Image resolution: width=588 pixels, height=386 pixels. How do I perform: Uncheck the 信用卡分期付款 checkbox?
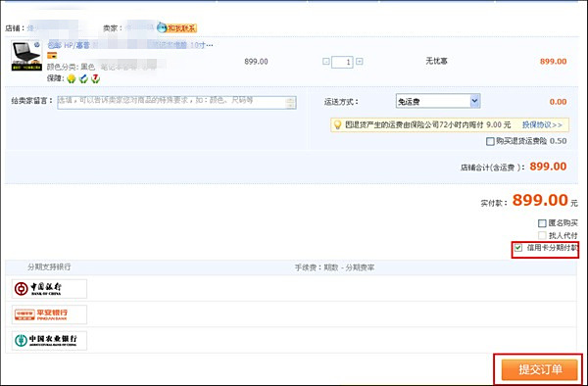pyautogui.click(x=518, y=248)
